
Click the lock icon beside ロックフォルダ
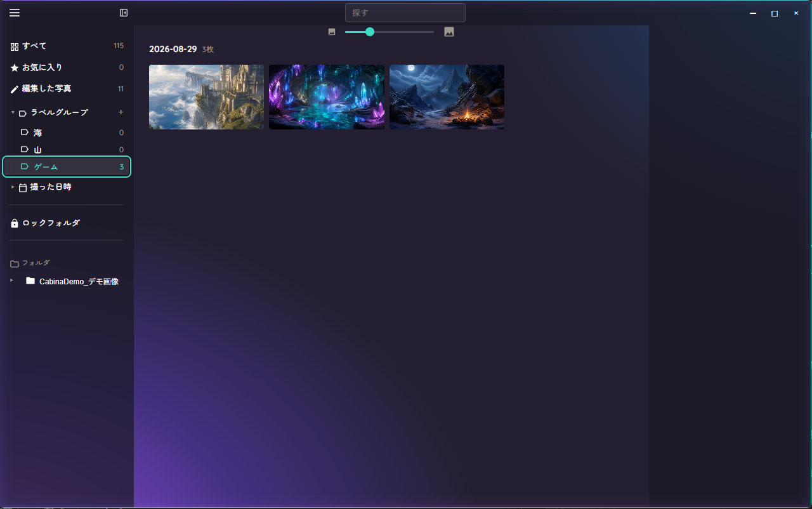click(15, 223)
